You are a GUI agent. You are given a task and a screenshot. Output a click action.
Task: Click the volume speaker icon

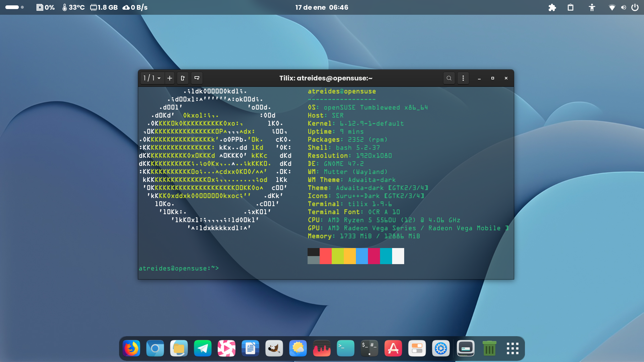point(624,7)
